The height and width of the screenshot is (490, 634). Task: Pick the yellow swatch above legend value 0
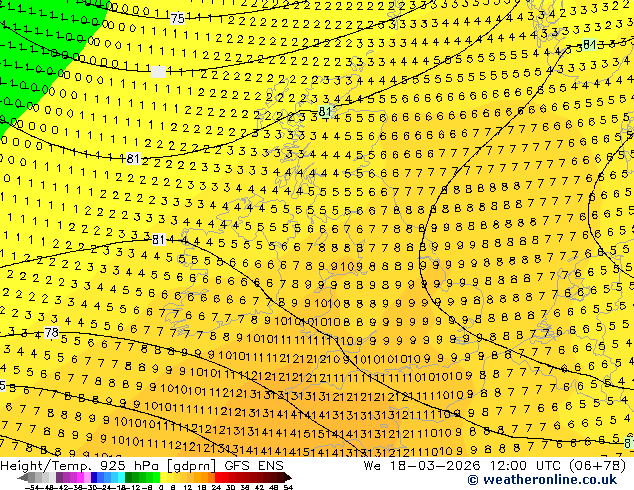(163, 477)
